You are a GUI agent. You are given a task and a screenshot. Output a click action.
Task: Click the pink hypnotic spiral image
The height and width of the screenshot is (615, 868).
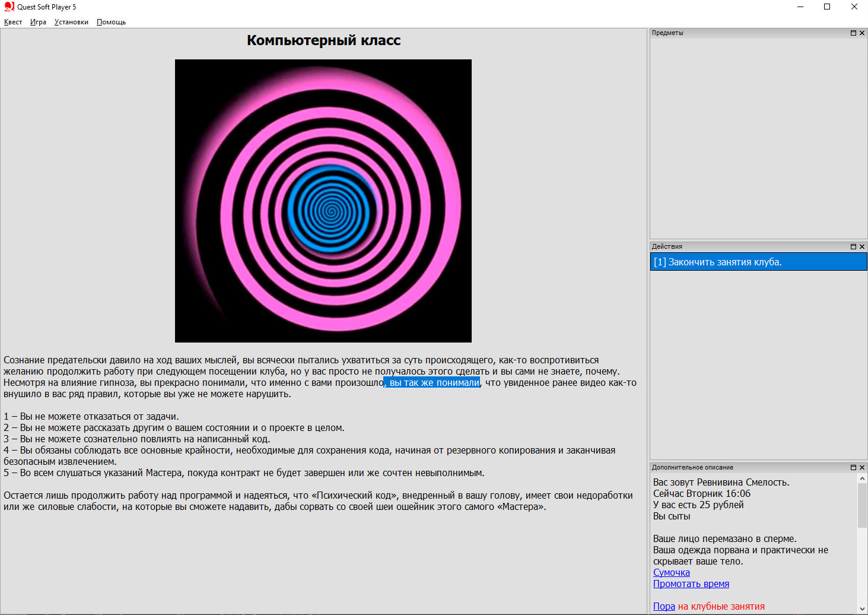point(323,201)
